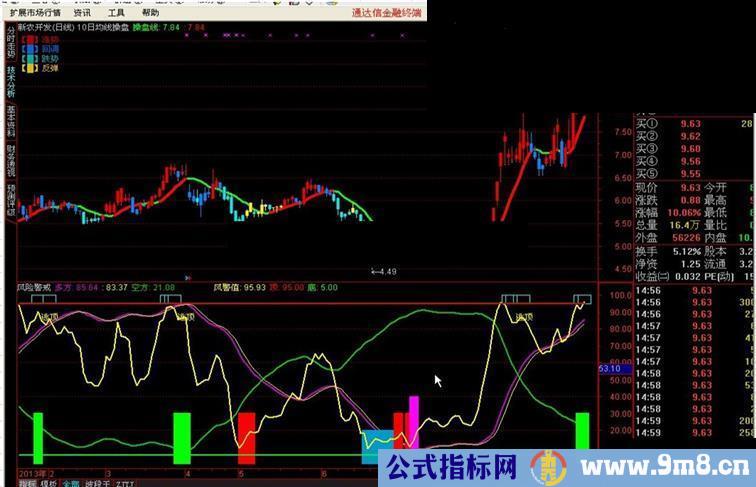756x487 pixels.
Task: Click the magenta bar in indicator chart
Action: click(x=414, y=420)
